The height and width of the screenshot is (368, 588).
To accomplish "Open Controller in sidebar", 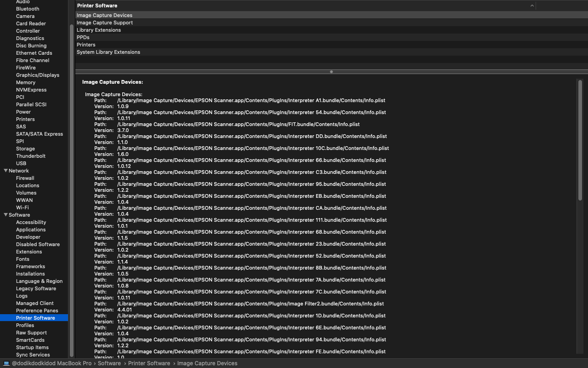I will (28, 31).
